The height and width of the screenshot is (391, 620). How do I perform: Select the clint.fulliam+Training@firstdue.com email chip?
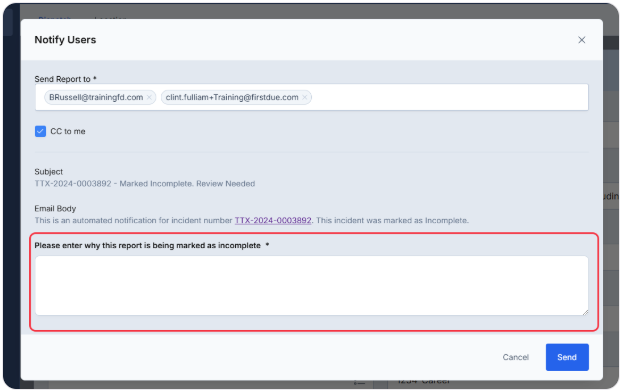click(236, 97)
